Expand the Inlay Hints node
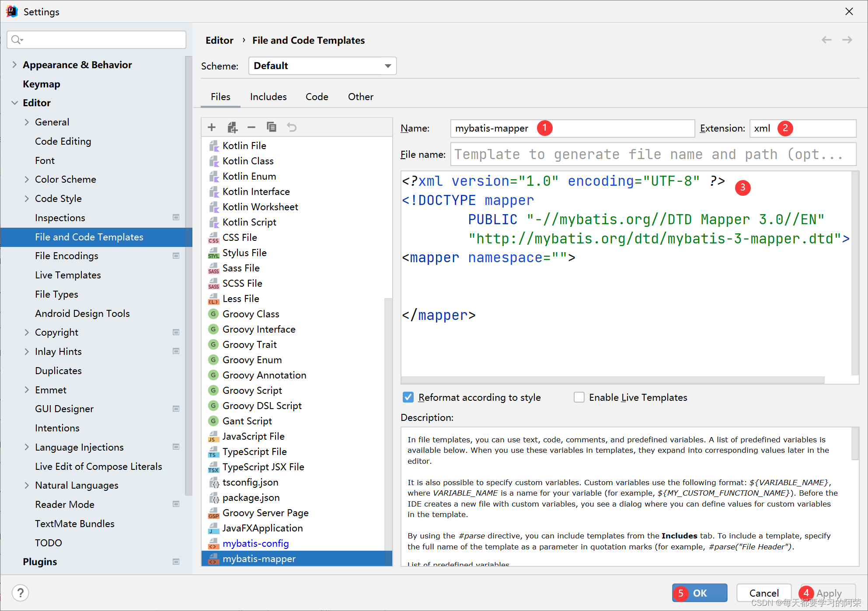Image resolution: width=868 pixels, height=611 pixels. tap(27, 351)
